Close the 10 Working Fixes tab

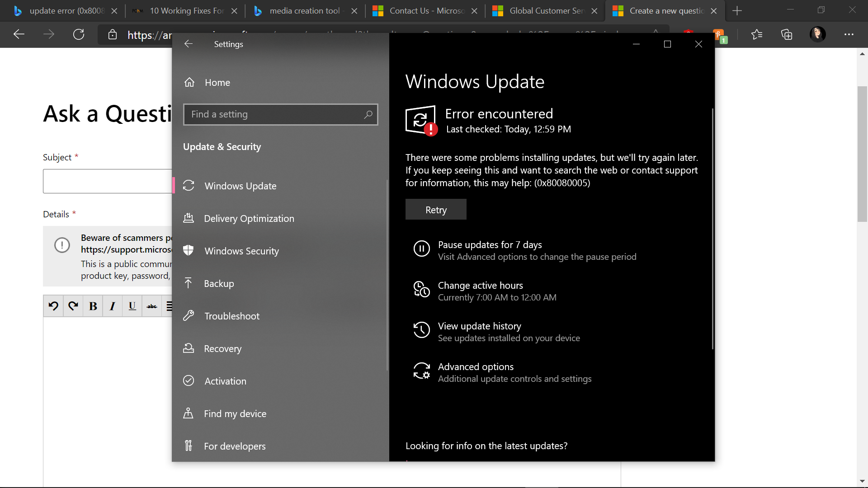click(234, 11)
